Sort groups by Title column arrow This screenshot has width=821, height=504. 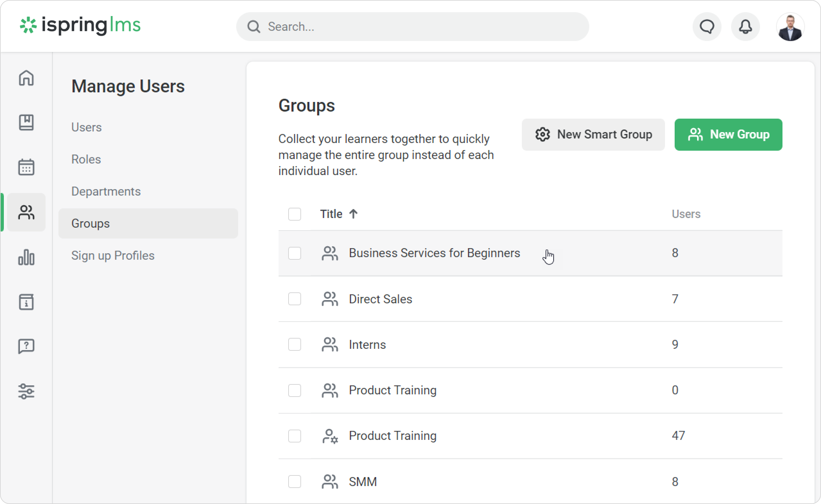coord(353,214)
